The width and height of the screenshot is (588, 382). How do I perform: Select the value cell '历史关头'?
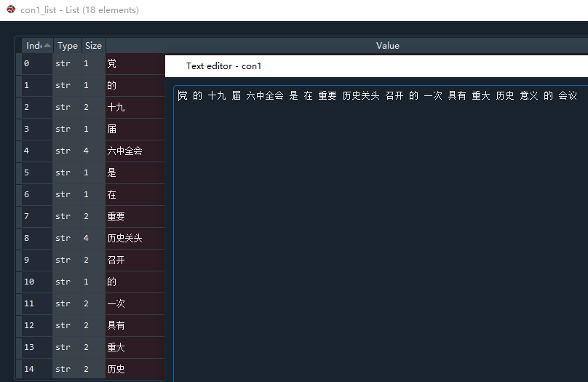click(x=135, y=238)
